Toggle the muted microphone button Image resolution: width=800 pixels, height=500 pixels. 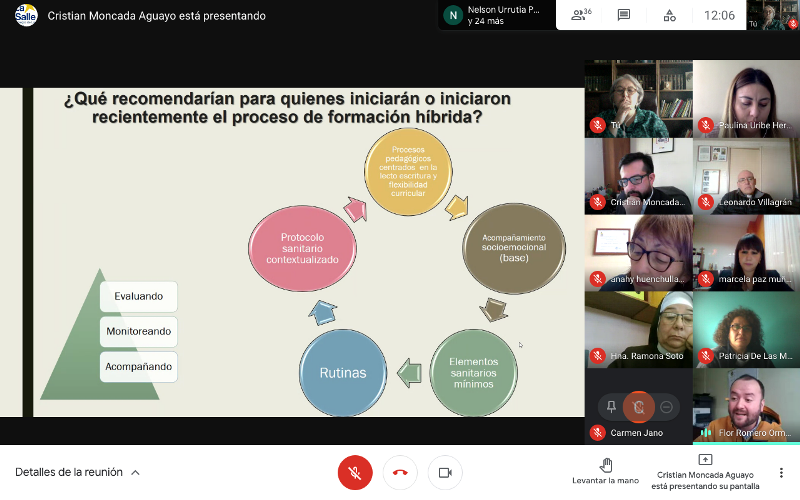pos(355,472)
